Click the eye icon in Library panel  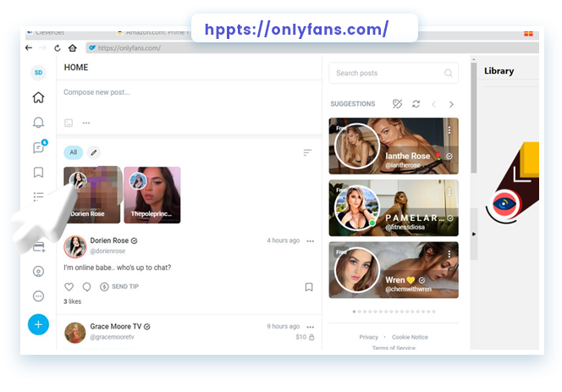tap(504, 204)
